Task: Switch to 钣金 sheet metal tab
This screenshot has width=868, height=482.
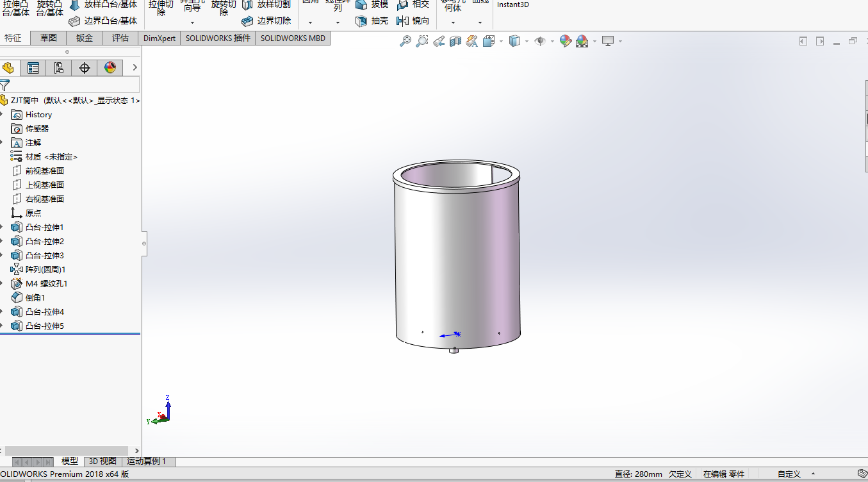Action: (x=85, y=38)
